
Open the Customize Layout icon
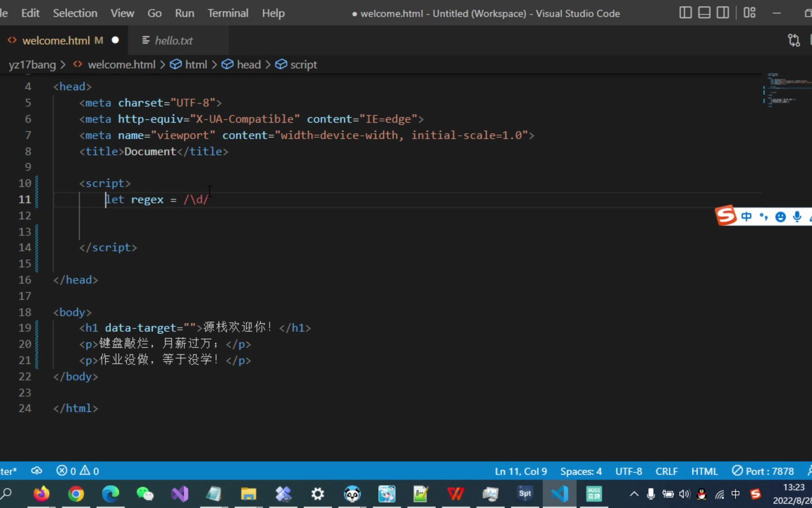pos(750,13)
